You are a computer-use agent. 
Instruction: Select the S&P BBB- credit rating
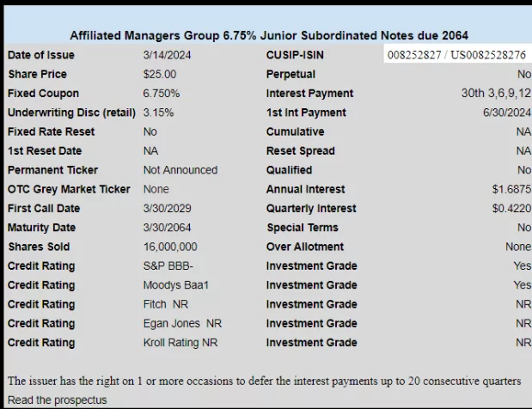coord(168,266)
